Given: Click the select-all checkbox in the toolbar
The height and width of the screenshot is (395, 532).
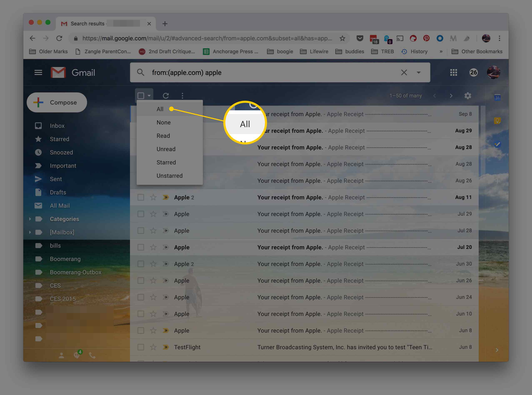Looking at the screenshot, I should pyautogui.click(x=141, y=96).
